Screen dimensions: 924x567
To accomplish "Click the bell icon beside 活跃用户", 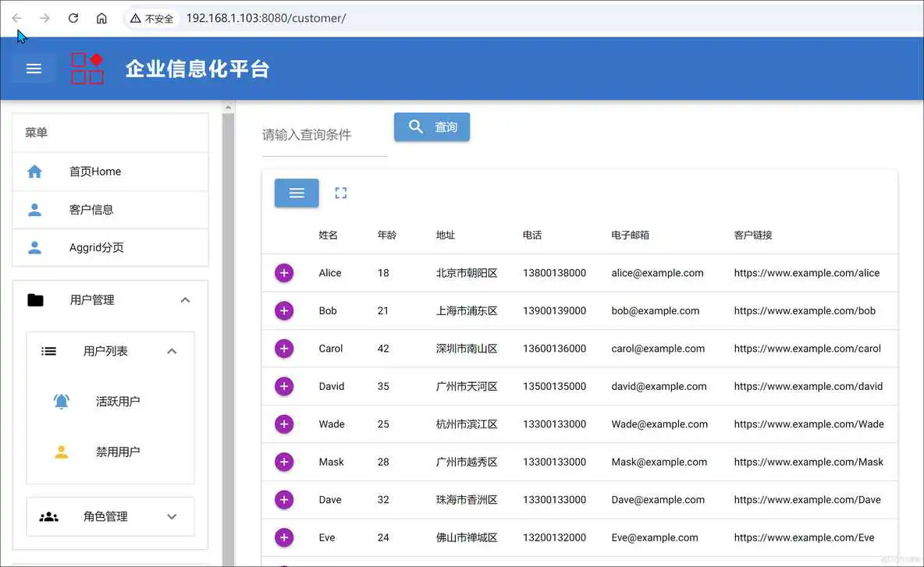I will click(62, 401).
